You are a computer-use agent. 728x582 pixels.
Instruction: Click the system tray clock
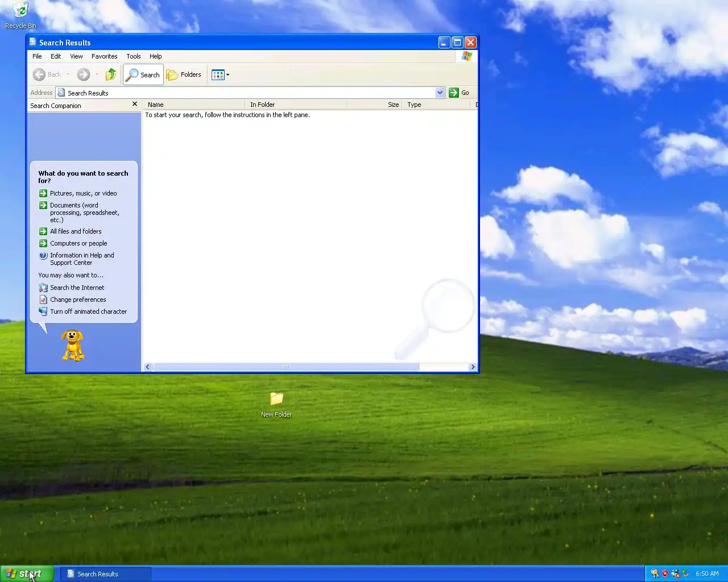[x=707, y=574]
